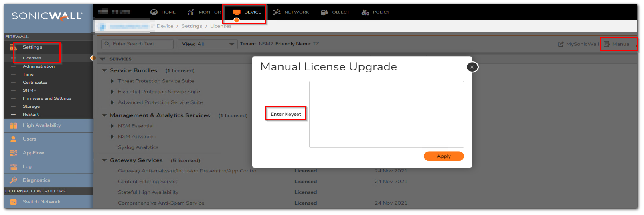This screenshot has height=215, width=644.
Task: Click the OBJECT cube icon
Action: tap(324, 12)
